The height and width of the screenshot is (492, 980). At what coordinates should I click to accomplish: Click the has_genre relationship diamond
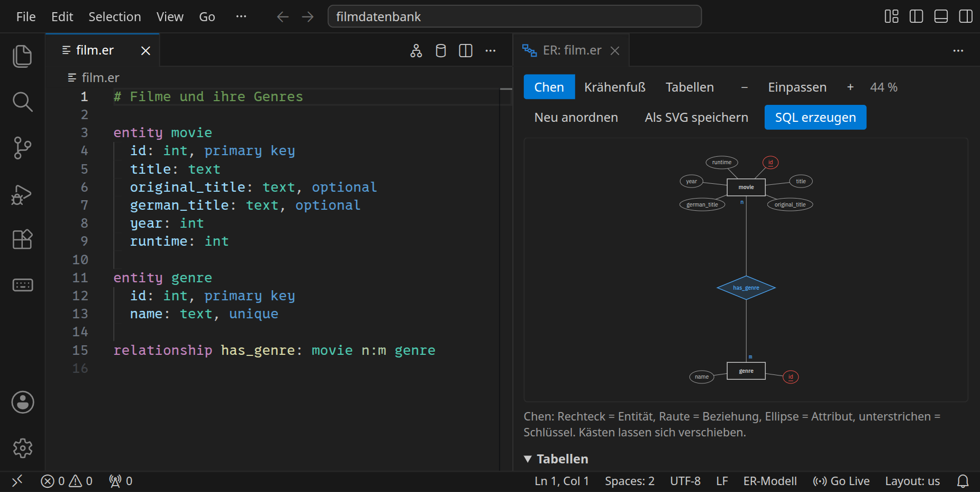tap(746, 288)
